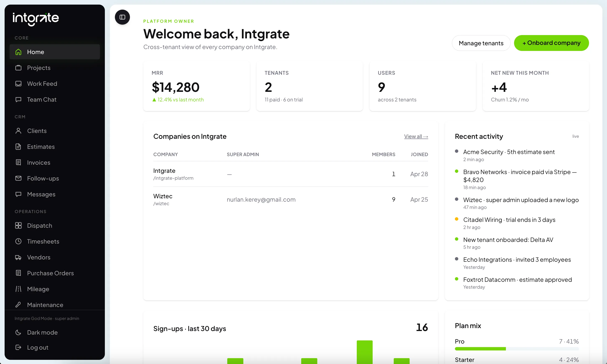The width and height of the screenshot is (607, 364).
Task: Click the Manage tenants button
Action: pyautogui.click(x=481, y=43)
